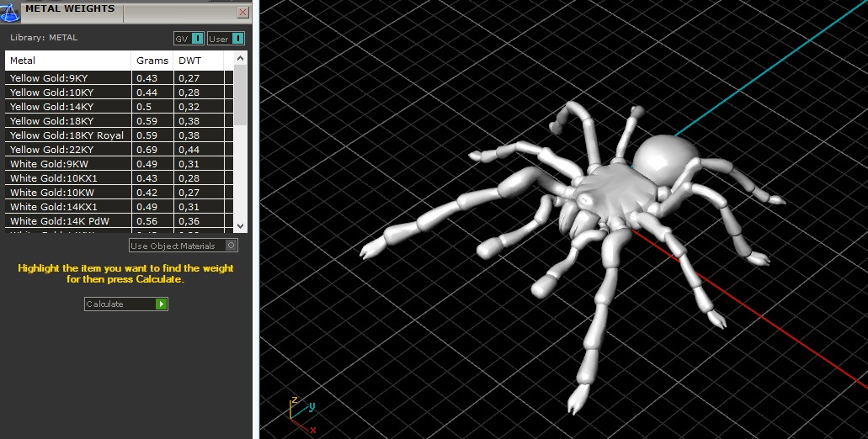Image resolution: width=868 pixels, height=439 pixels.
Task: Select the White Gold:14KX1 row
Action: coord(119,208)
